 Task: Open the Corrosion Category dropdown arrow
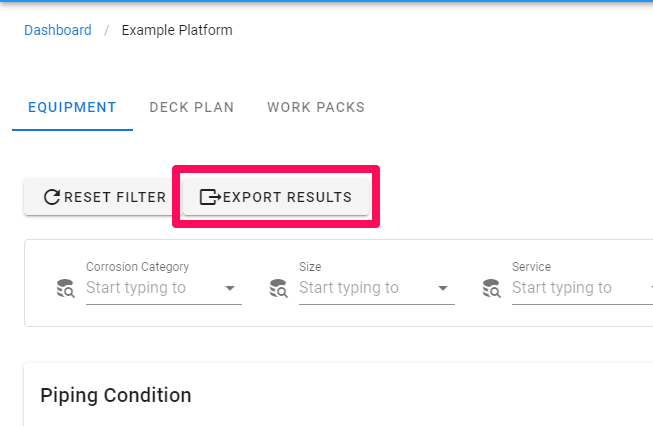point(230,289)
